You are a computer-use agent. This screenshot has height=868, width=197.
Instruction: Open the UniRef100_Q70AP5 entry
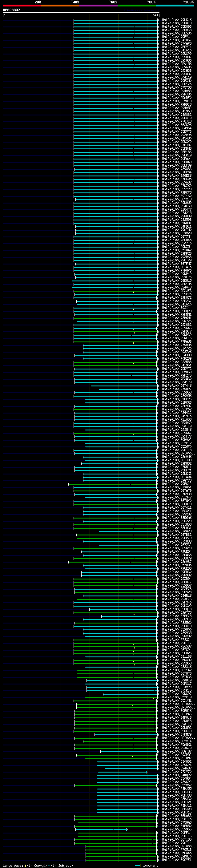click(177, 44)
